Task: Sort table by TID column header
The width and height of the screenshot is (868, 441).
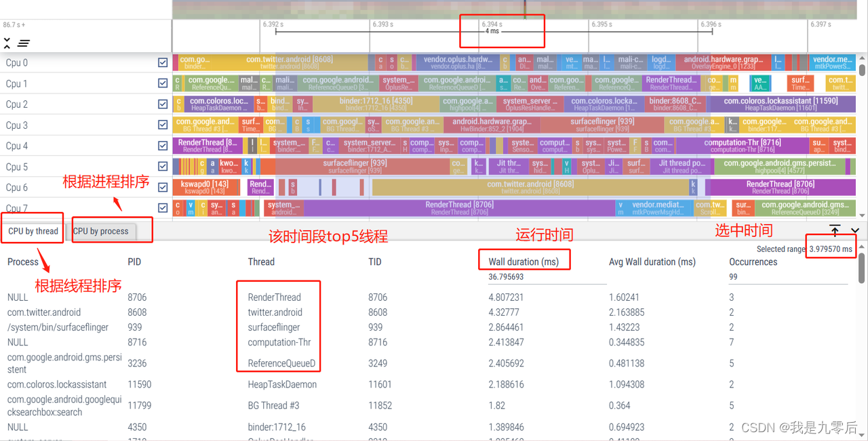Action: [375, 261]
